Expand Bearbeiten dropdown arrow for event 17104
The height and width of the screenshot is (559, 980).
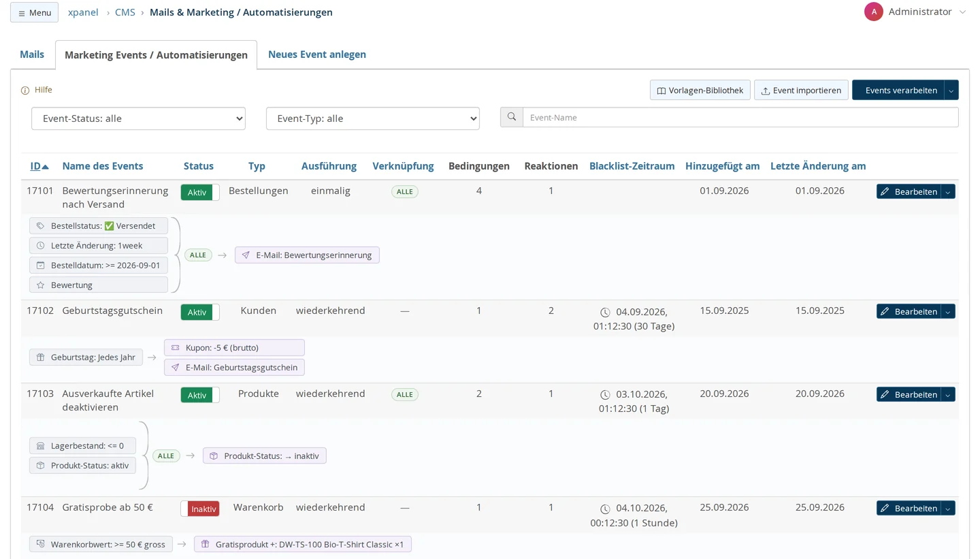coord(948,508)
